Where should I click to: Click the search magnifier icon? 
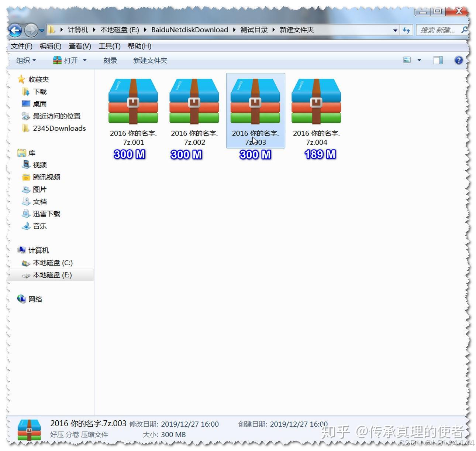(x=465, y=30)
